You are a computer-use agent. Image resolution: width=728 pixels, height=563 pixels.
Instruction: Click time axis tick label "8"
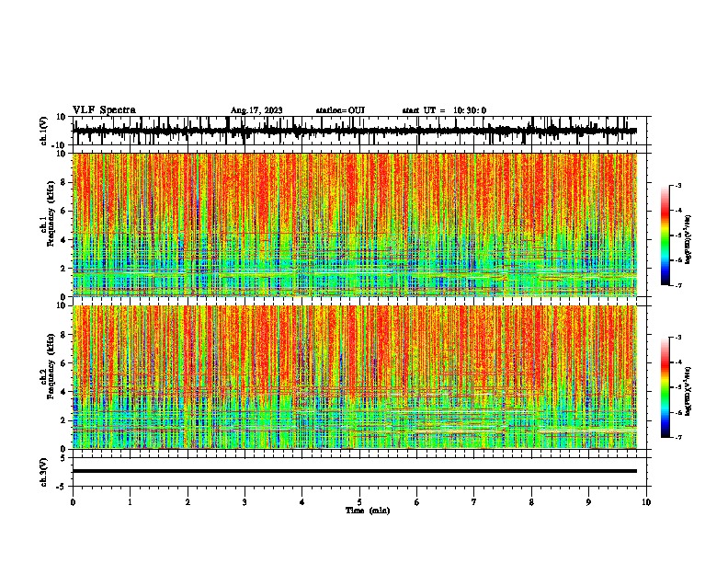(531, 502)
